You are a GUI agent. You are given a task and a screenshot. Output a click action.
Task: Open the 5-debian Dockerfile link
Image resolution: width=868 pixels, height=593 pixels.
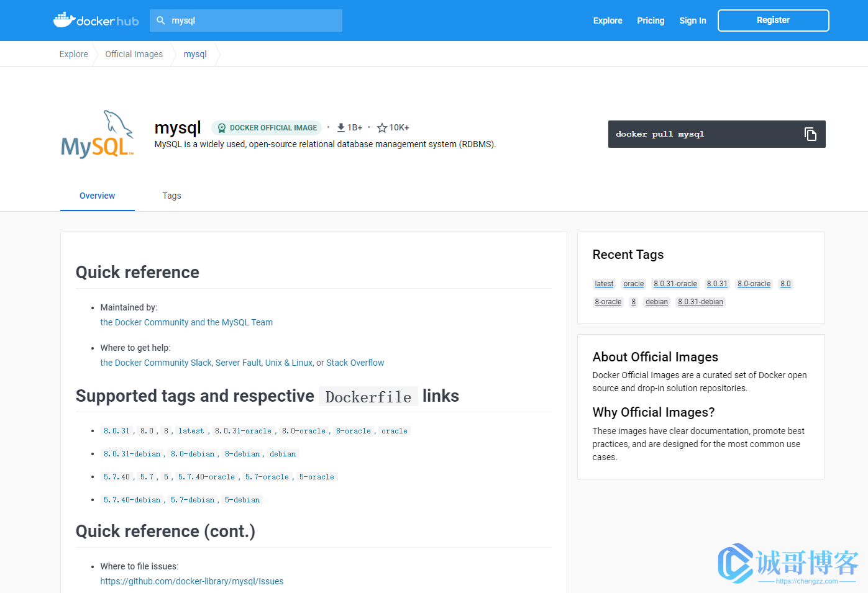coord(242,500)
